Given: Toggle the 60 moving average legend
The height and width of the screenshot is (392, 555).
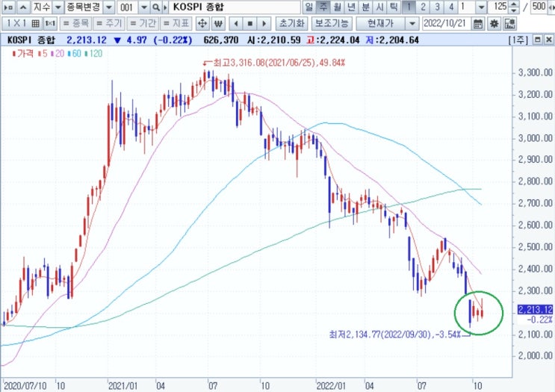Looking at the screenshot, I should pos(75,54).
